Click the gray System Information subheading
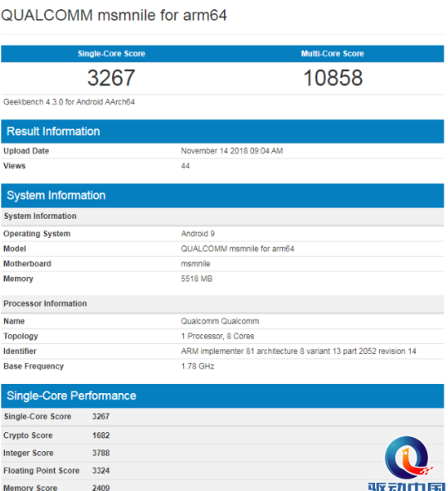This screenshot has height=491, width=448. click(x=40, y=216)
